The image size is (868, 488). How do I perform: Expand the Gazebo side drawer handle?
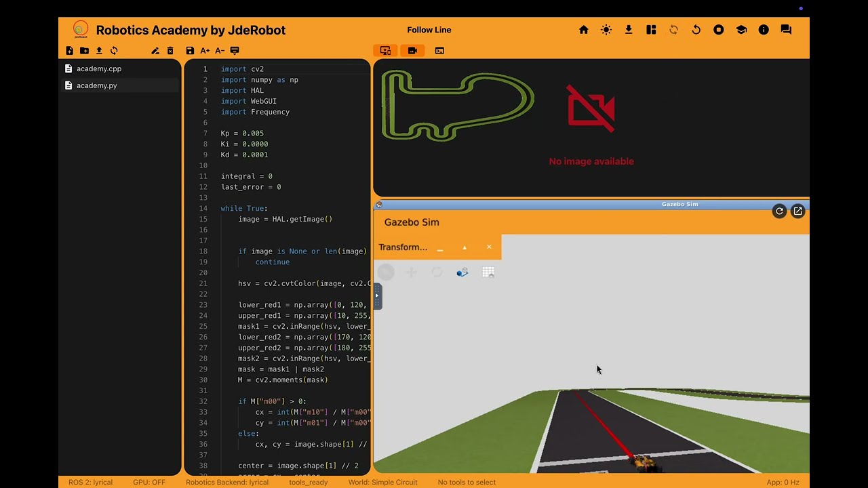pos(377,296)
